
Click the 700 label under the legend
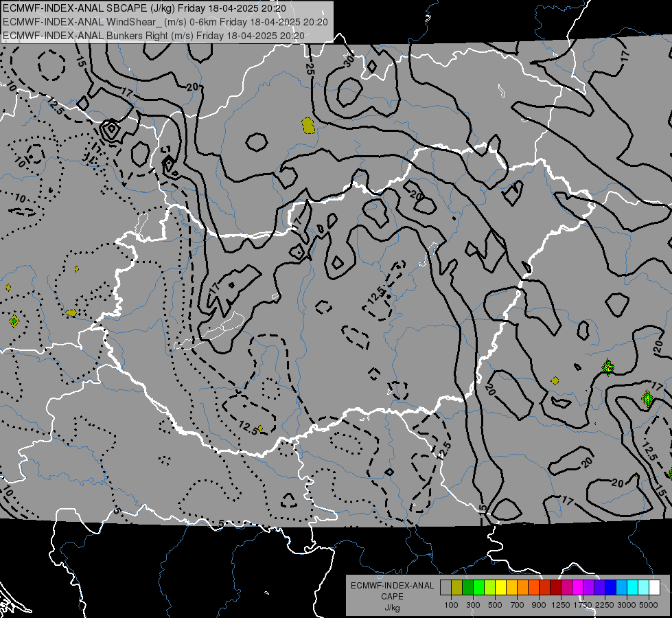click(x=518, y=605)
